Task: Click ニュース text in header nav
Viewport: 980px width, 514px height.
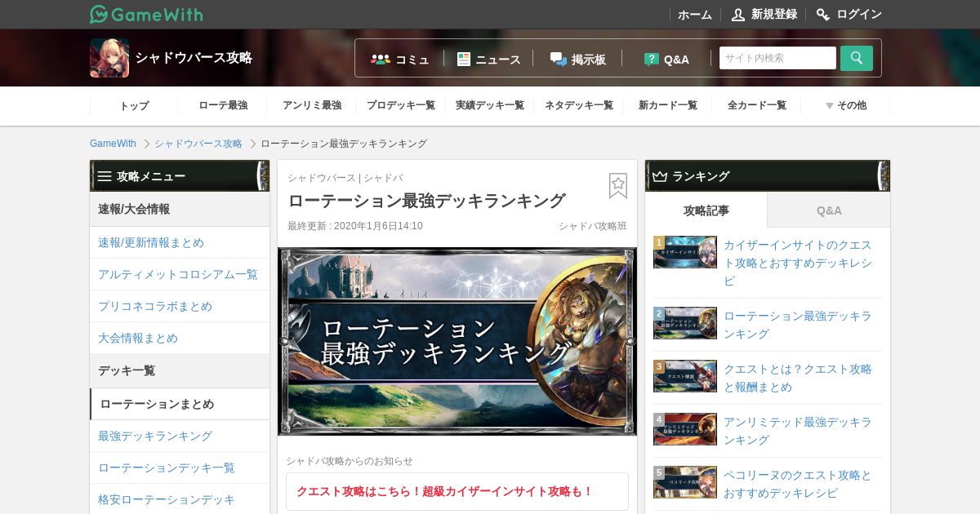Action: point(498,60)
